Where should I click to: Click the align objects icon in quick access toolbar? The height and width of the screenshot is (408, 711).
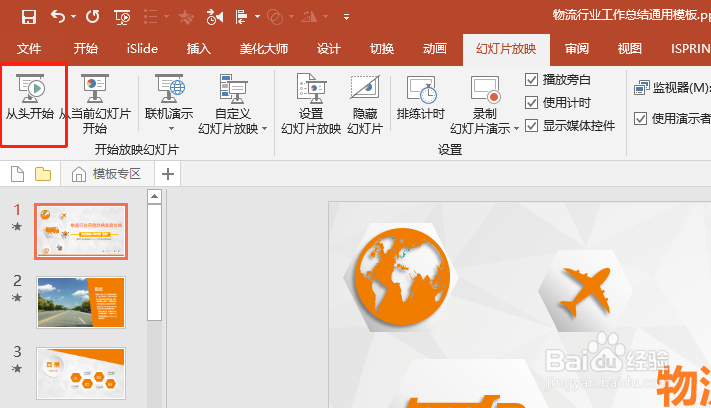coord(241,17)
